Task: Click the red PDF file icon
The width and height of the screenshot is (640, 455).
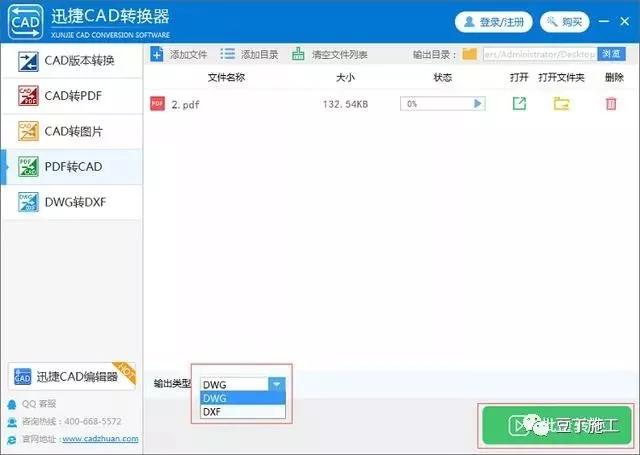Action: pyautogui.click(x=158, y=104)
